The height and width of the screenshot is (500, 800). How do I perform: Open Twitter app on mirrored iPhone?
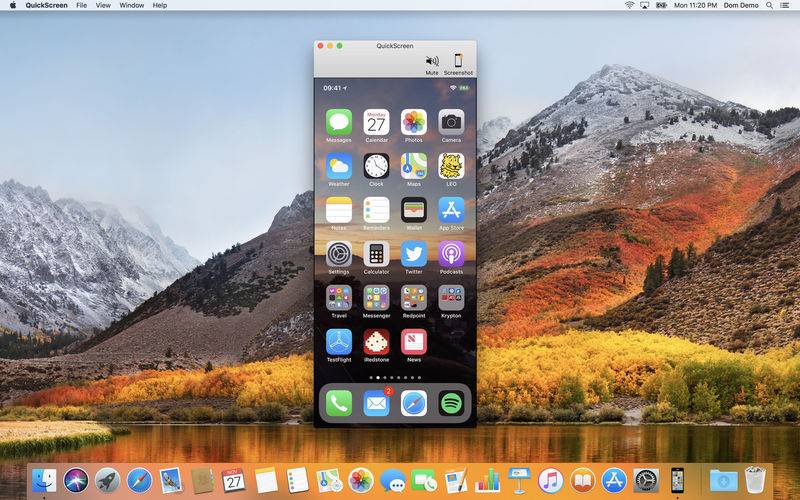pyautogui.click(x=414, y=254)
